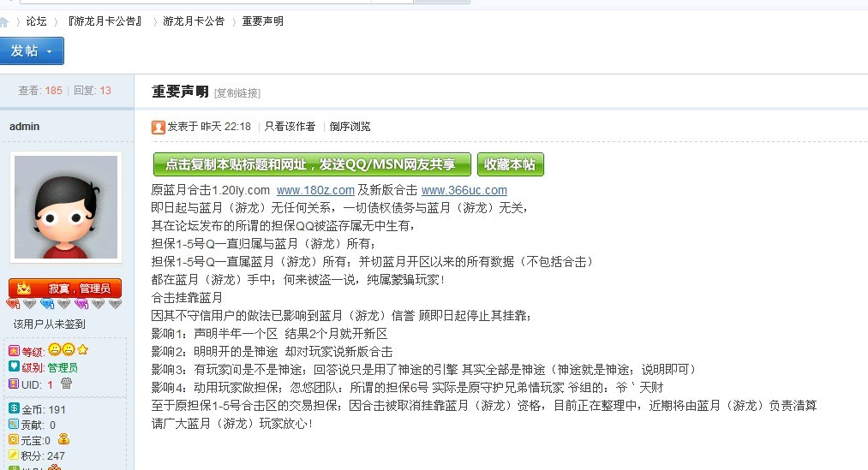Select 只看该作者 to filter by author

click(x=290, y=127)
